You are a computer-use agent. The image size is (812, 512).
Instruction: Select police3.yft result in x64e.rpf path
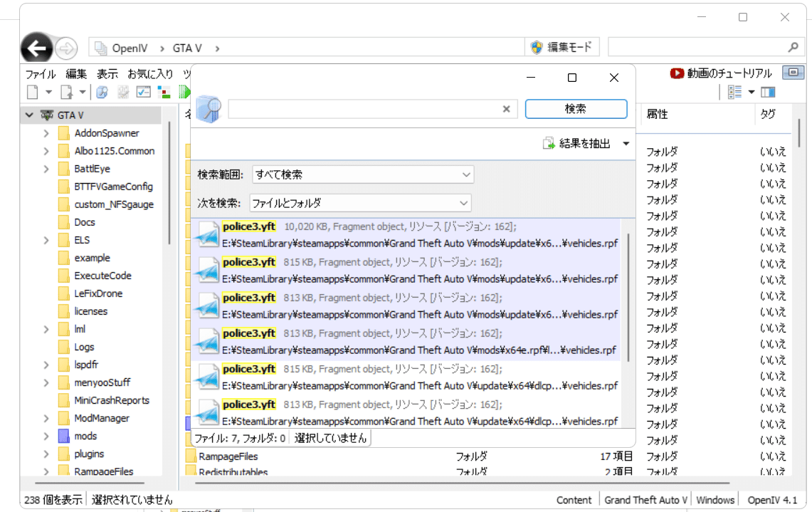coord(406,342)
